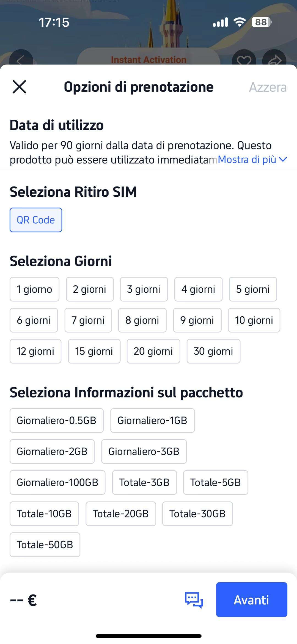Tap the battery indicator icon

[262, 22]
